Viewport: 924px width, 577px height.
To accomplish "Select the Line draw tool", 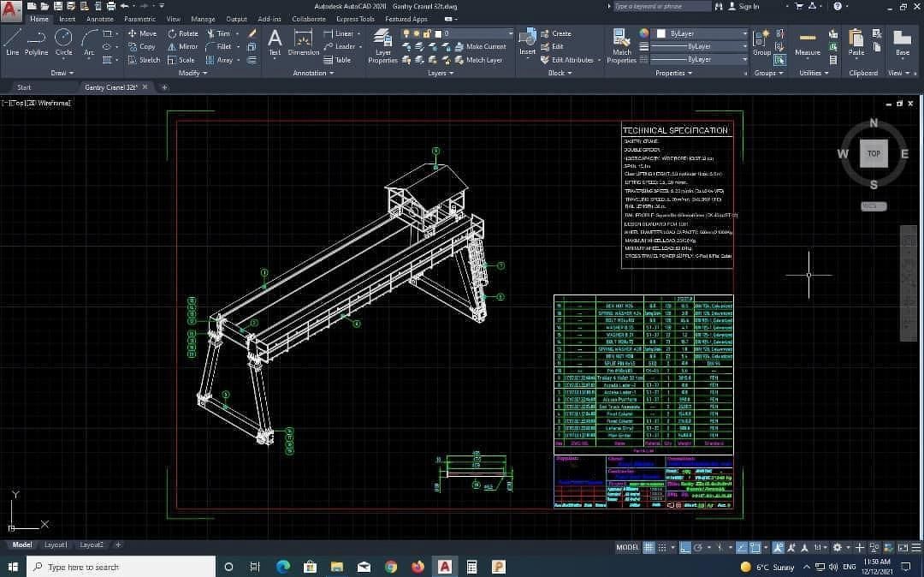I will (12, 43).
